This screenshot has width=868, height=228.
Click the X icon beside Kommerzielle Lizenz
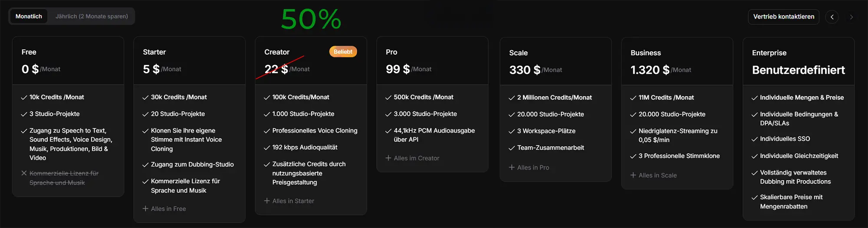coord(24,173)
